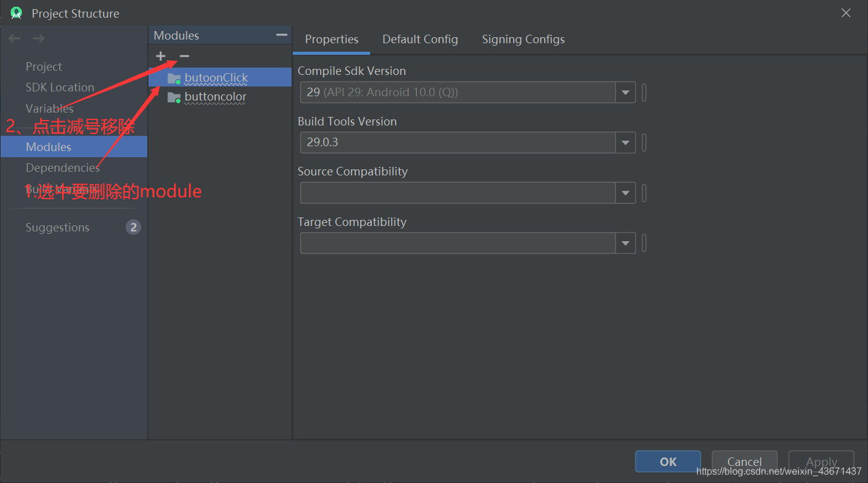This screenshot has height=483, width=868.
Task: Click the OK button
Action: (x=668, y=462)
